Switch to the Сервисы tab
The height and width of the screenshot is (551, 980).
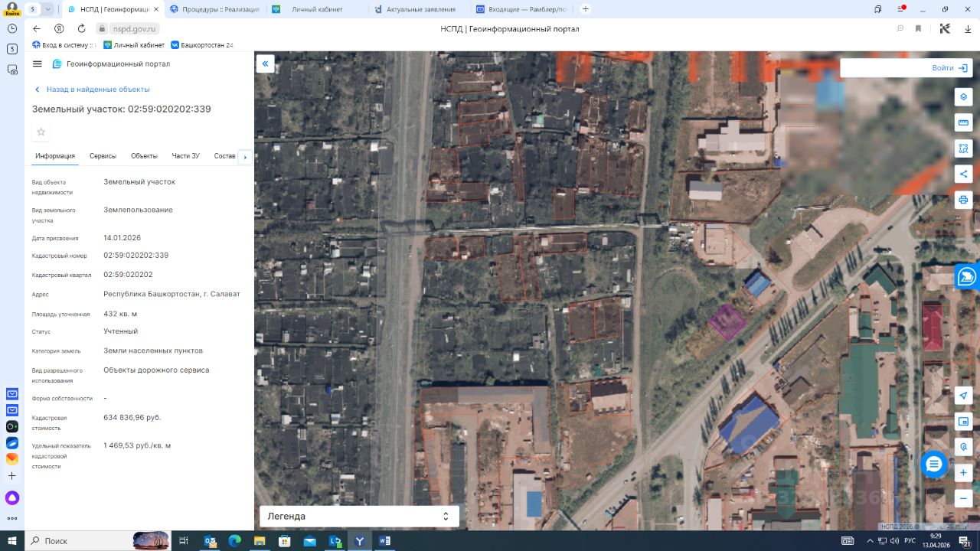(x=103, y=156)
